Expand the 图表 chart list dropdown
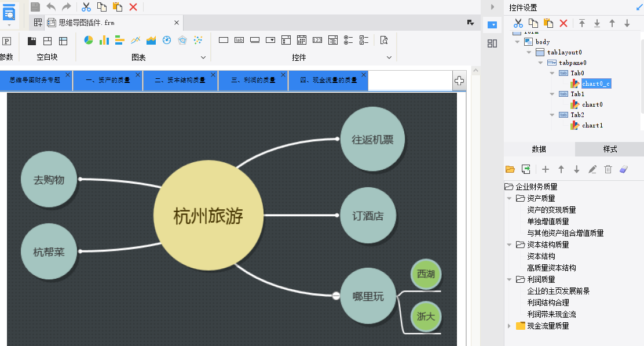 (203, 57)
